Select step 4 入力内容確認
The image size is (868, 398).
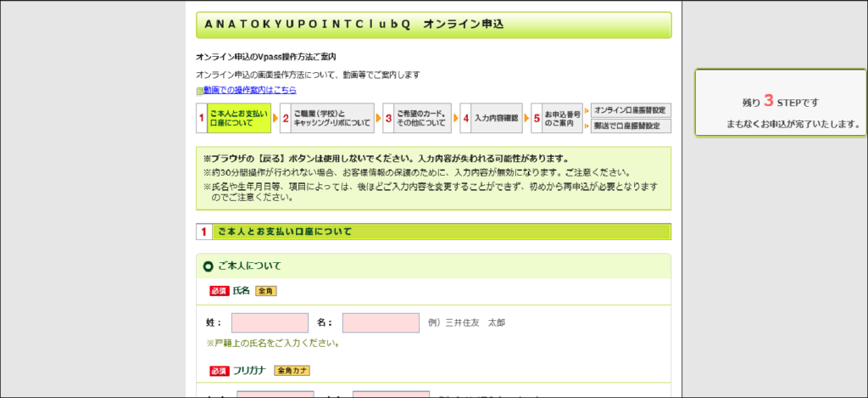(x=491, y=118)
